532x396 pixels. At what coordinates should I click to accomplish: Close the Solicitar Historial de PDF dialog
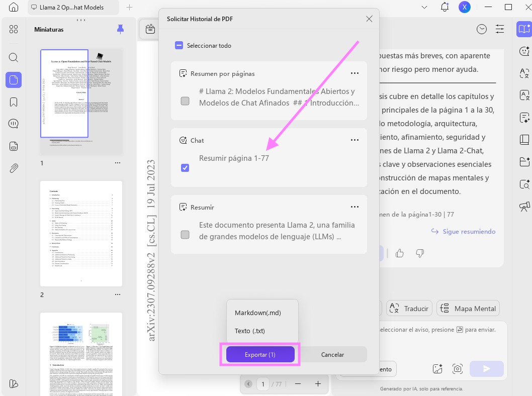[x=369, y=19]
